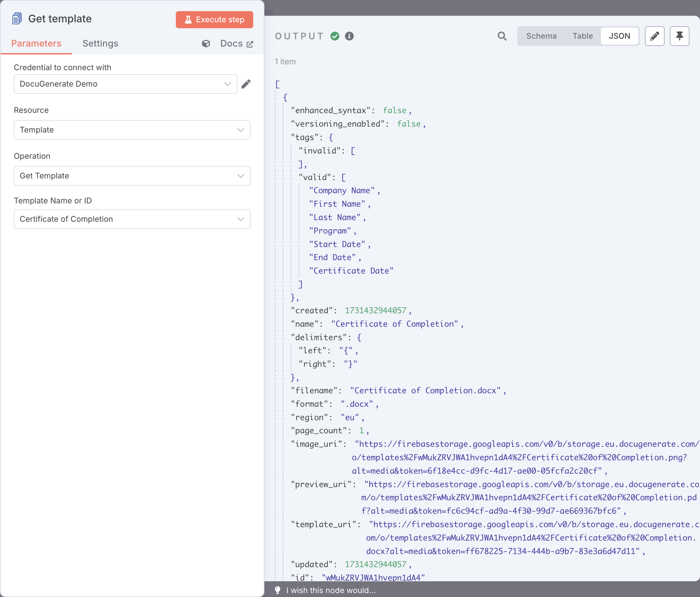Expand the Operation dropdown showing Get Template
Viewport: 700px width, 597px height.
(x=132, y=176)
